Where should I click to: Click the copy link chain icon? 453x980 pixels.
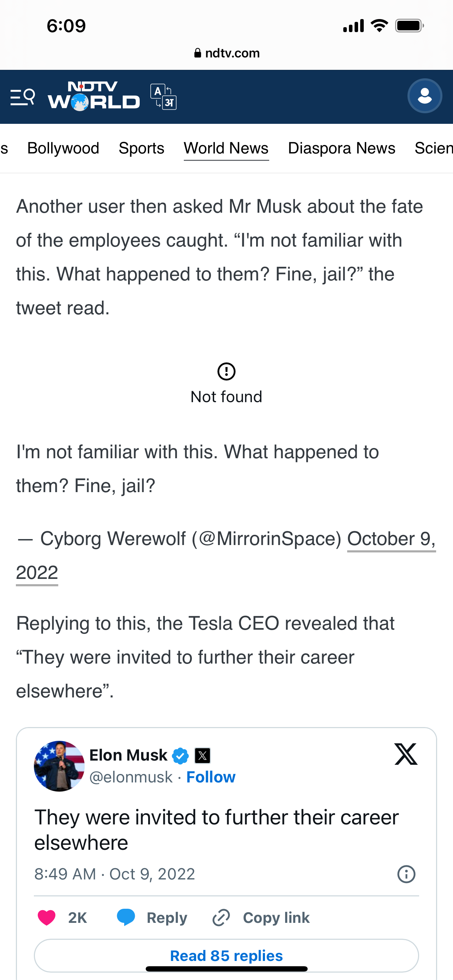pyautogui.click(x=221, y=918)
